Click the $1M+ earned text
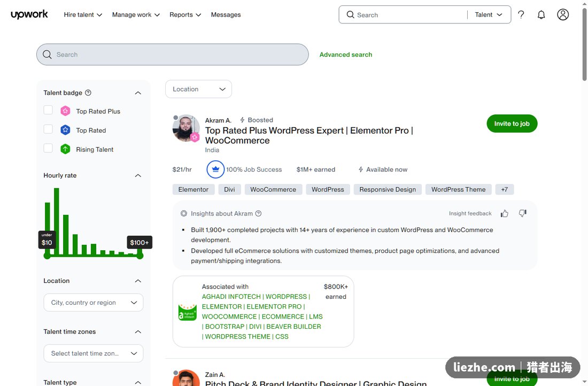Screen dimensions: 588x386 (316, 169)
